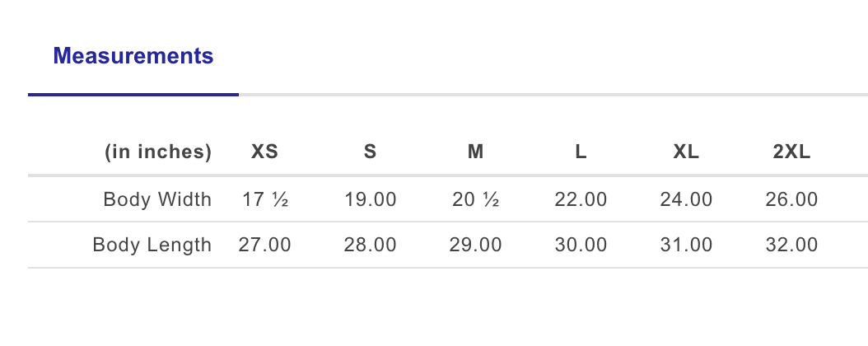The image size is (868, 346).
Task: Click the XS size column header
Action: [x=264, y=152]
